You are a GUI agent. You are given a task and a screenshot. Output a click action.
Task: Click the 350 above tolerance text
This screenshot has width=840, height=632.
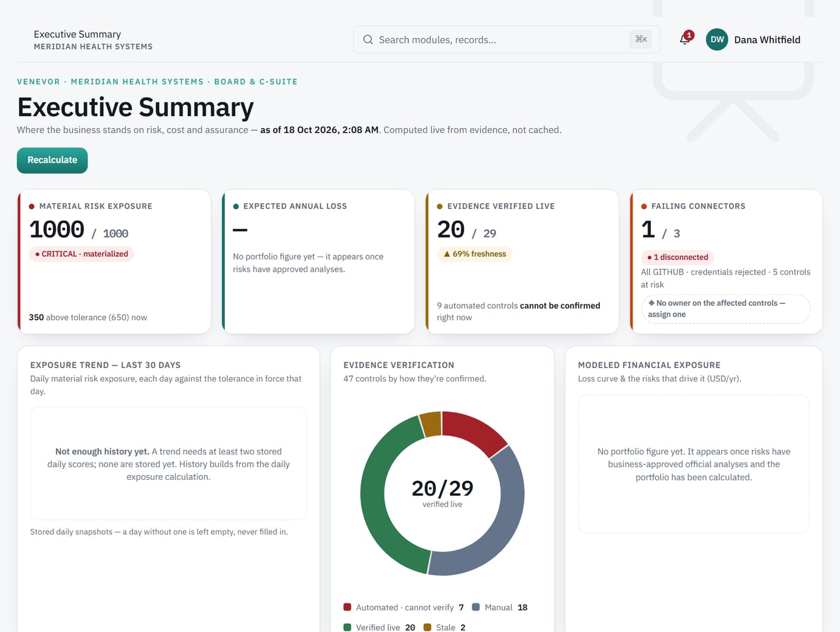(x=88, y=317)
